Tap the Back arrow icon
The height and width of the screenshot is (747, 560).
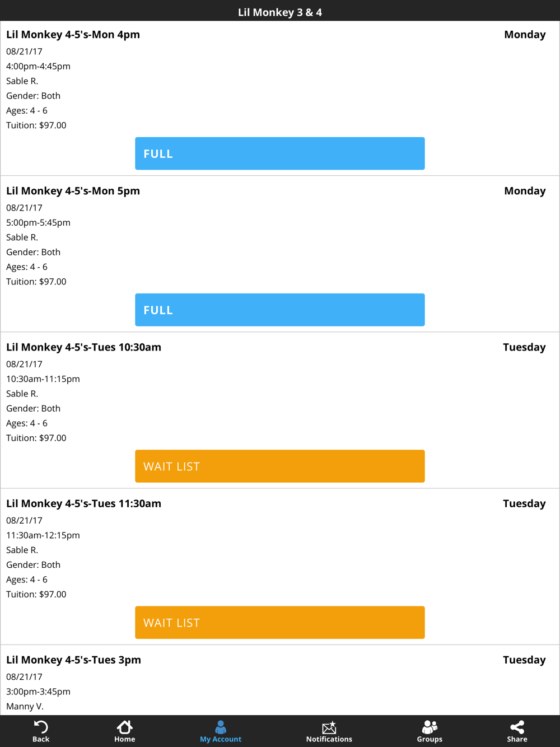pyautogui.click(x=41, y=727)
